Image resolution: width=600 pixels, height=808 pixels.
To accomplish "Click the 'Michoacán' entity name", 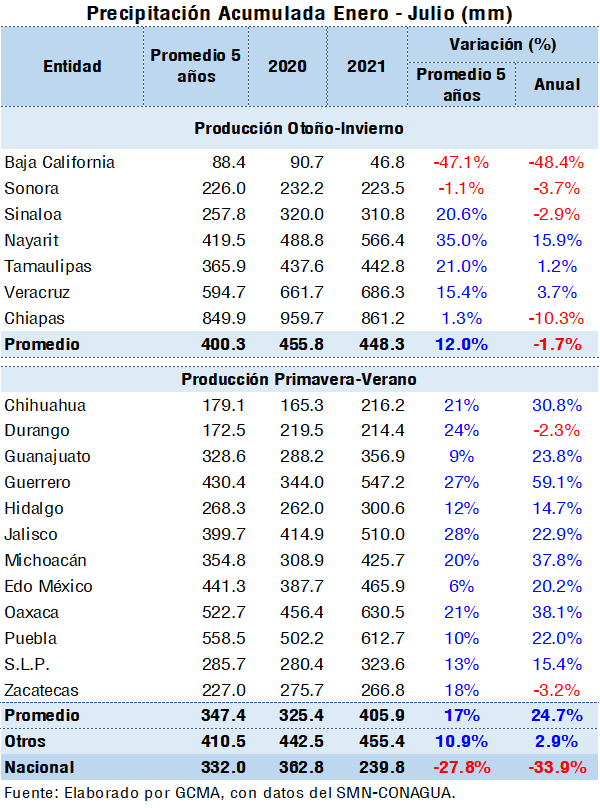I will 45,561.
